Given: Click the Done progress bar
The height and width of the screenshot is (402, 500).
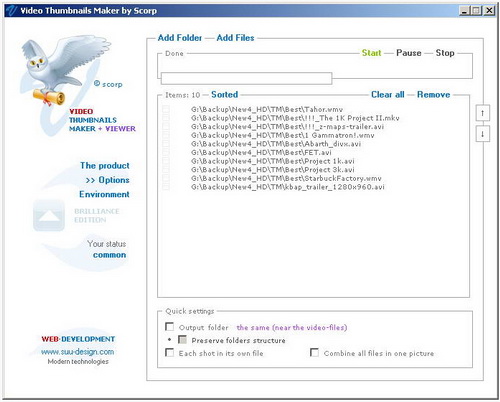Looking at the screenshot, I should click(246, 78).
